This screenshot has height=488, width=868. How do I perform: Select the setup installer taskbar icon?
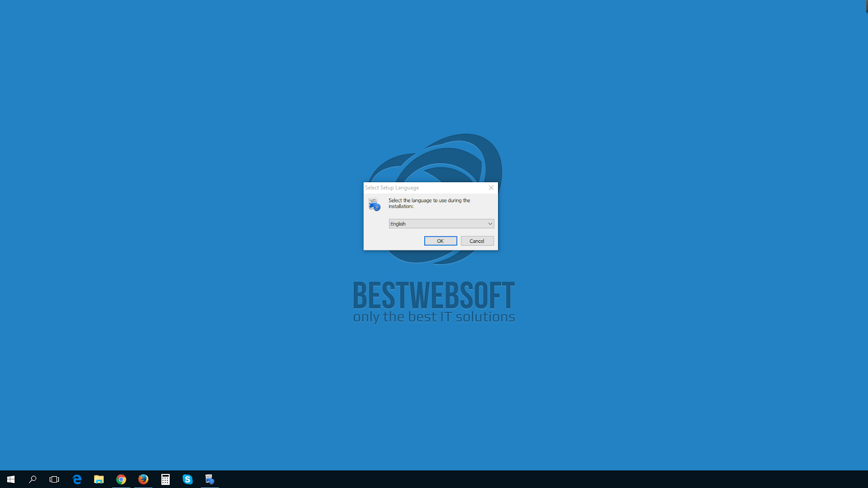coord(210,479)
